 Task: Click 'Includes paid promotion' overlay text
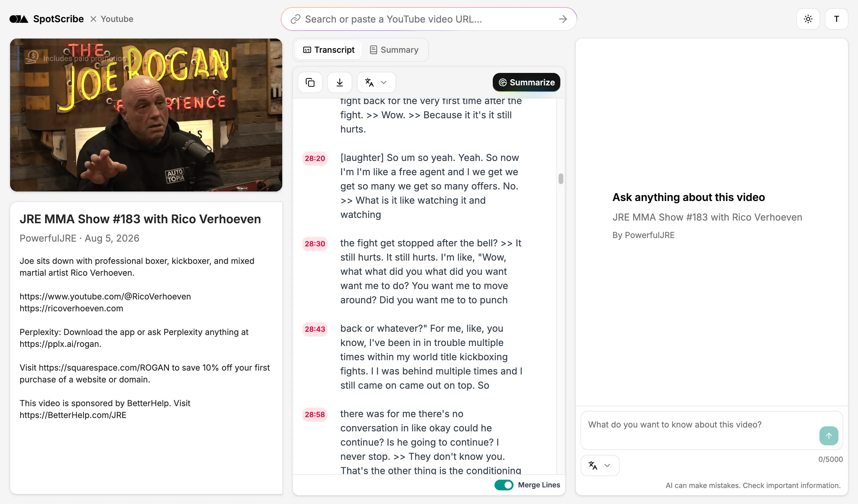[x=84, y=58]
